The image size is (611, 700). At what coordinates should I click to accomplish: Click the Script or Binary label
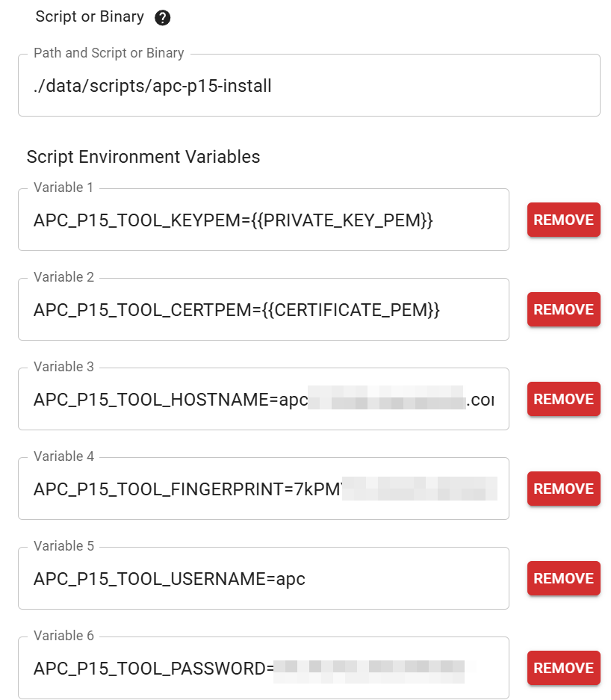point(90,16)
